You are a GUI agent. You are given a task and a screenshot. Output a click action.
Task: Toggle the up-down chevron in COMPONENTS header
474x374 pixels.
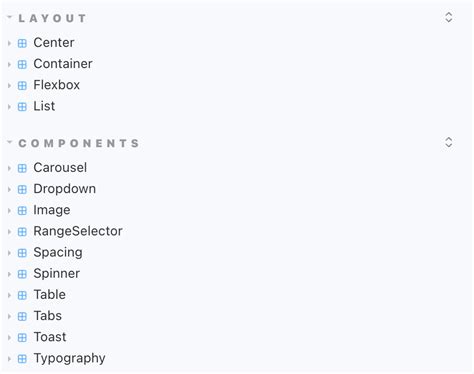449,142
